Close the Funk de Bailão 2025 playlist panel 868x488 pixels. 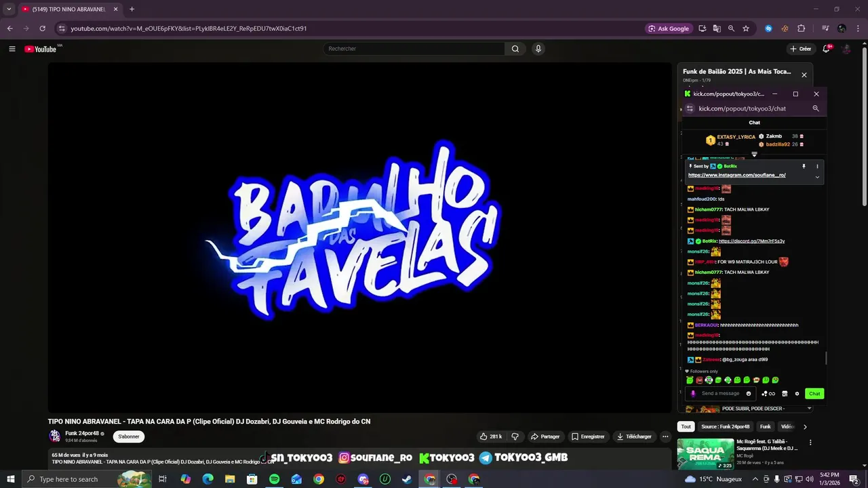[x=804, y=75]
